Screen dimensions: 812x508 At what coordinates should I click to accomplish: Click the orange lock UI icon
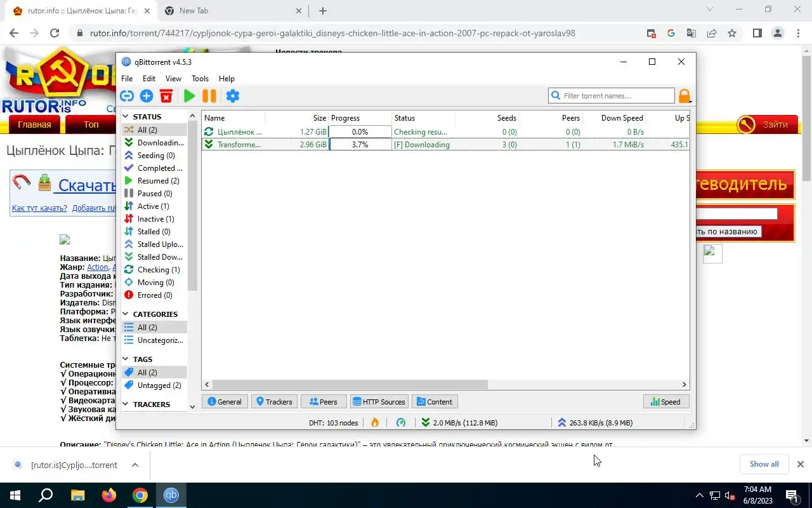click(683, 96)
